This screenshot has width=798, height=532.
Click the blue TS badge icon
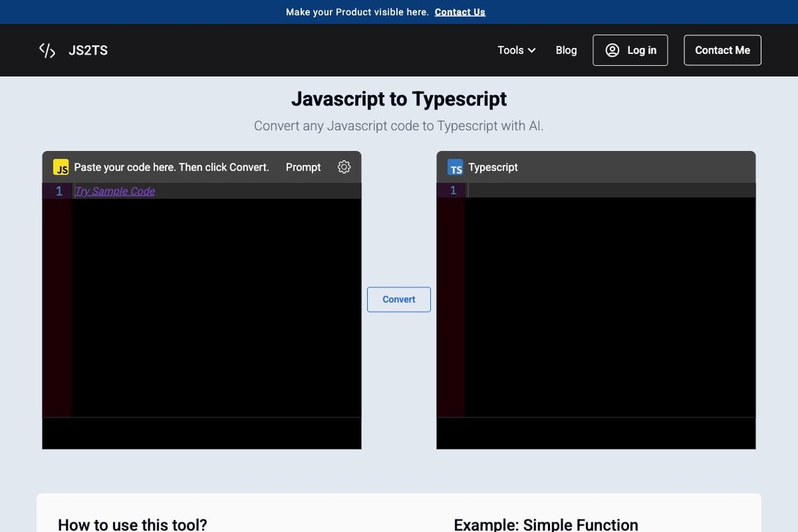[x=455, y=167]
